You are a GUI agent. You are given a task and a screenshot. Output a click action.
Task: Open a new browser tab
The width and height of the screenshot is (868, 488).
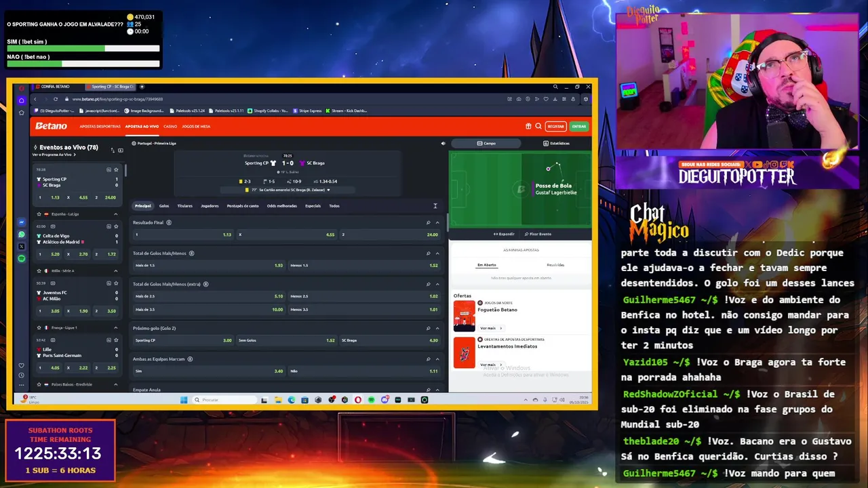point(142,87)
